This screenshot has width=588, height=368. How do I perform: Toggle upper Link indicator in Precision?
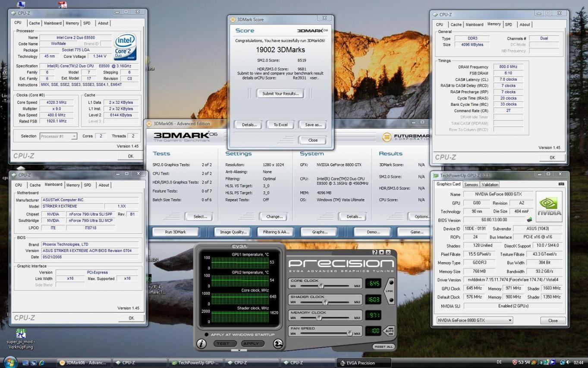click(391, 283)
